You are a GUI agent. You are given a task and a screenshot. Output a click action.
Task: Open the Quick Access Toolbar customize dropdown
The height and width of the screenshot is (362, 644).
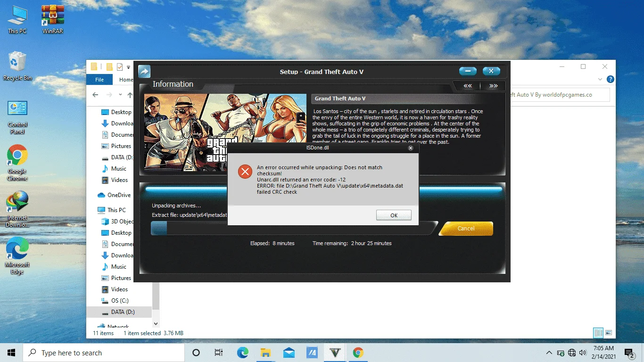[x=128, y=67]
